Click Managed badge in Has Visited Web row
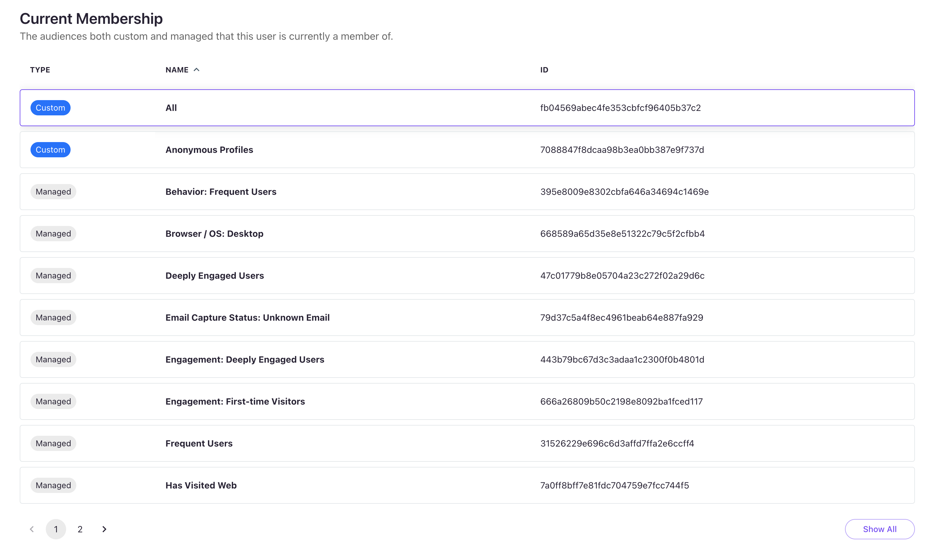The height and width of the screenshot is (560, 934). click(x=53, y=485)
